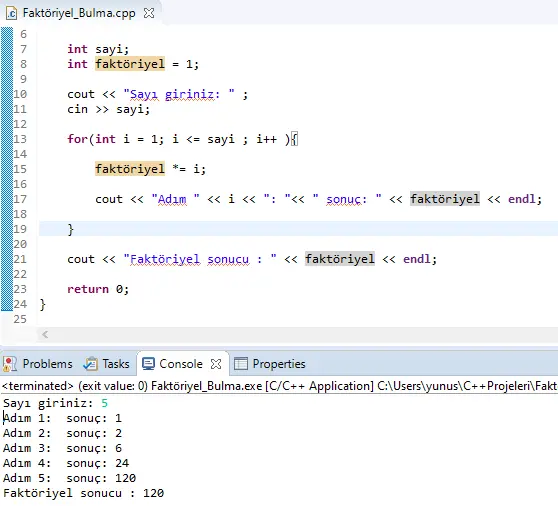Click the closing brace on line 19
The width and height of the screenshot is (558, 506).
pos(70,229)
